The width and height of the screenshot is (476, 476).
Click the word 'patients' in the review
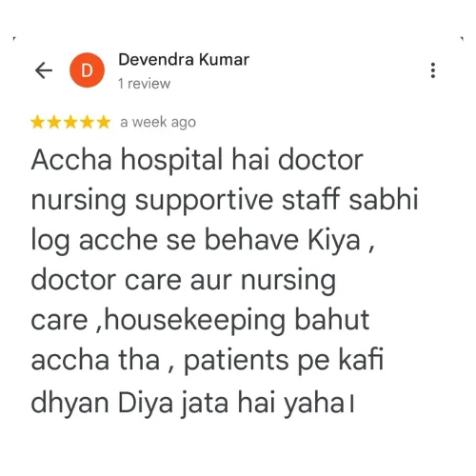click(237, 361)
